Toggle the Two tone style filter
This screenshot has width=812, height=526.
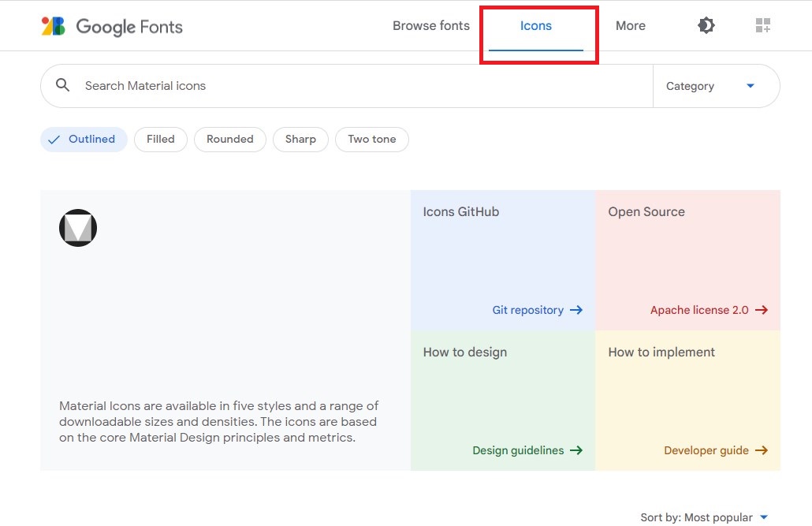[371, 139]
